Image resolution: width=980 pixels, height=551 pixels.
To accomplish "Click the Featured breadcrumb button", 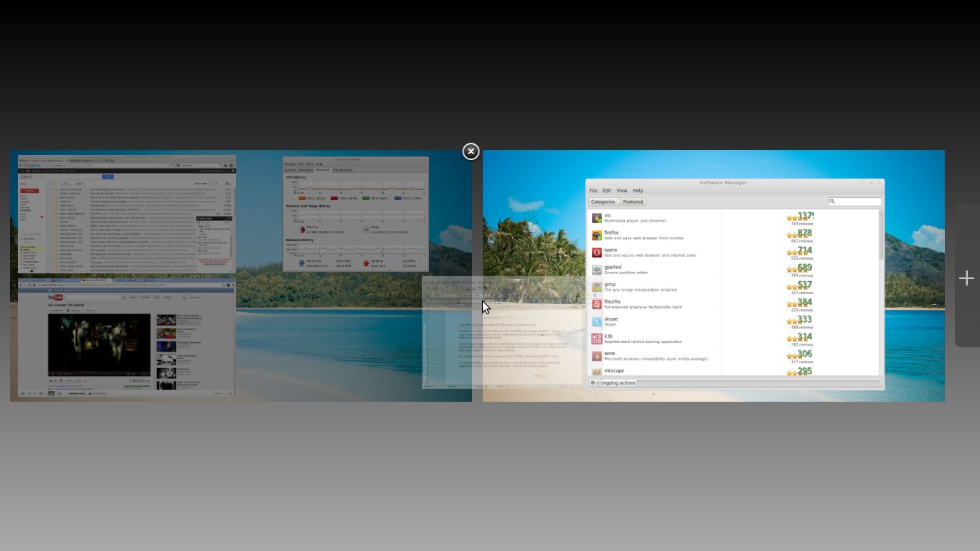I will coord(633,202).
